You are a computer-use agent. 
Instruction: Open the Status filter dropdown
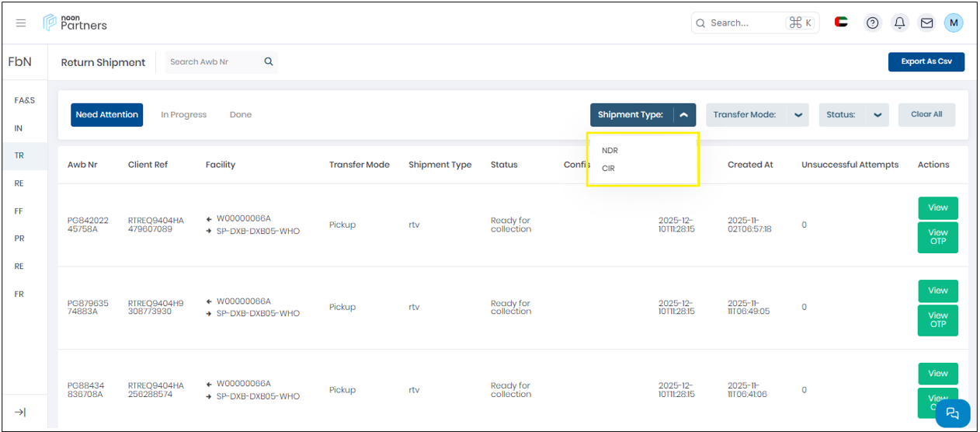coord(877,115)
